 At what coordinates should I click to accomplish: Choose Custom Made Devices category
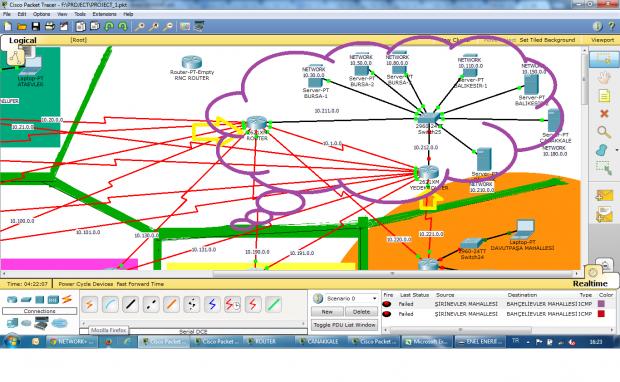[41, 323]
